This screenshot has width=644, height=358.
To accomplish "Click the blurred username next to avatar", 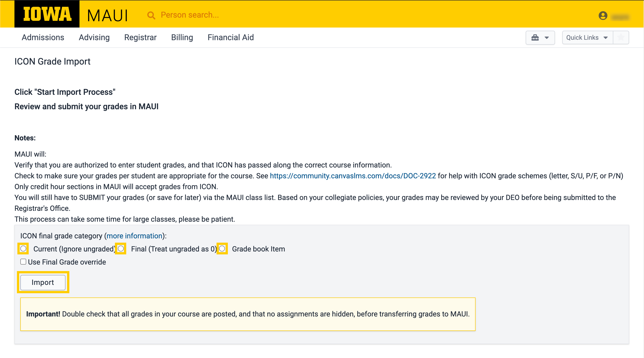I will pos(620,17).
